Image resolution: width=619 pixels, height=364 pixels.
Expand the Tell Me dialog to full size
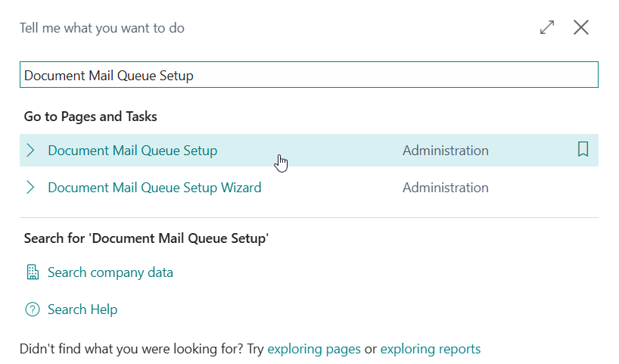point(546,28)
